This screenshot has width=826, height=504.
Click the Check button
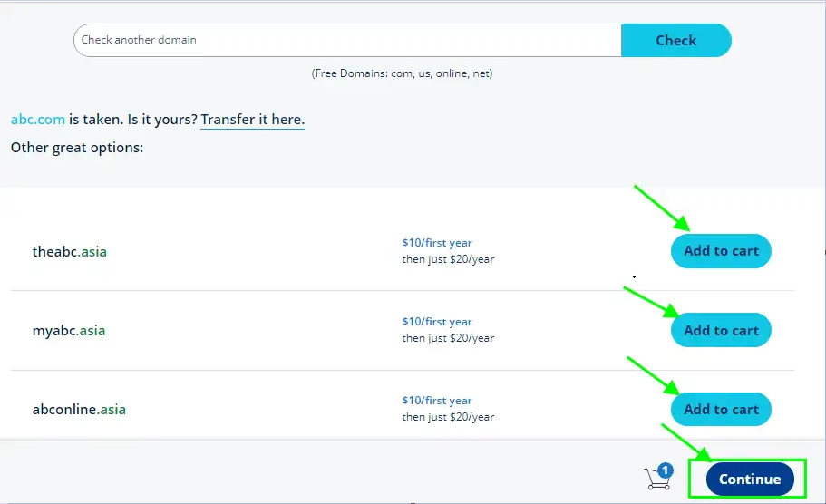(675, 40)
